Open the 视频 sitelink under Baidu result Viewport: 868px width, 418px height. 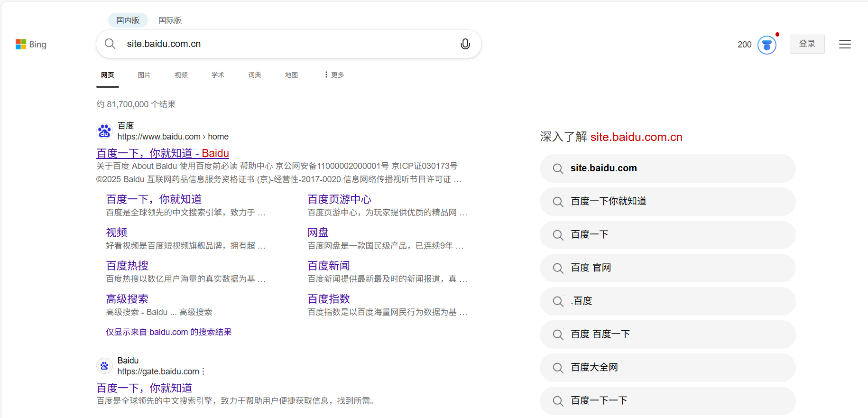click(117, 232)
